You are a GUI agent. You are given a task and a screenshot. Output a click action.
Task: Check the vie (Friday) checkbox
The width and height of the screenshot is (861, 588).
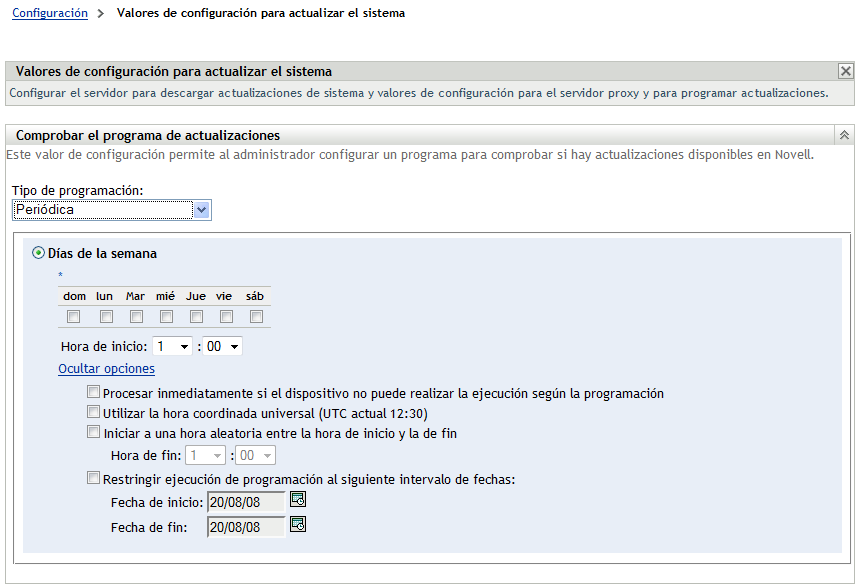tap(226, 317)
